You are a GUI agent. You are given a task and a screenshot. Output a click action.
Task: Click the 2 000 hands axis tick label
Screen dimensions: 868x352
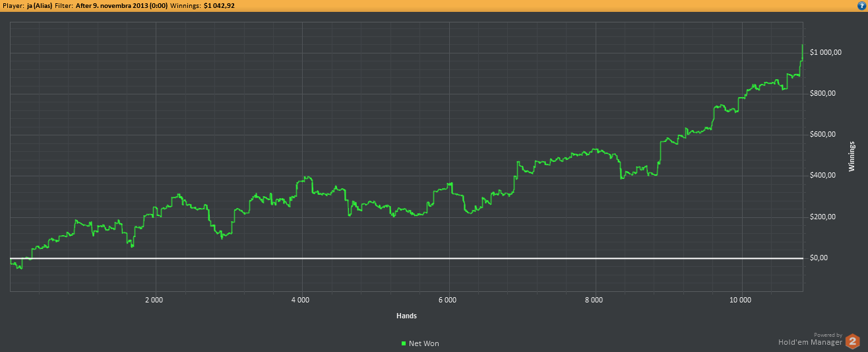click(x=154, y=299)
